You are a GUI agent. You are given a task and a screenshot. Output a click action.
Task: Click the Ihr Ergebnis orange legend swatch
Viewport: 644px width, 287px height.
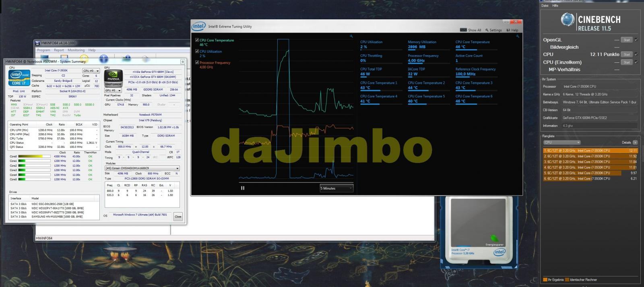(545, 280)
